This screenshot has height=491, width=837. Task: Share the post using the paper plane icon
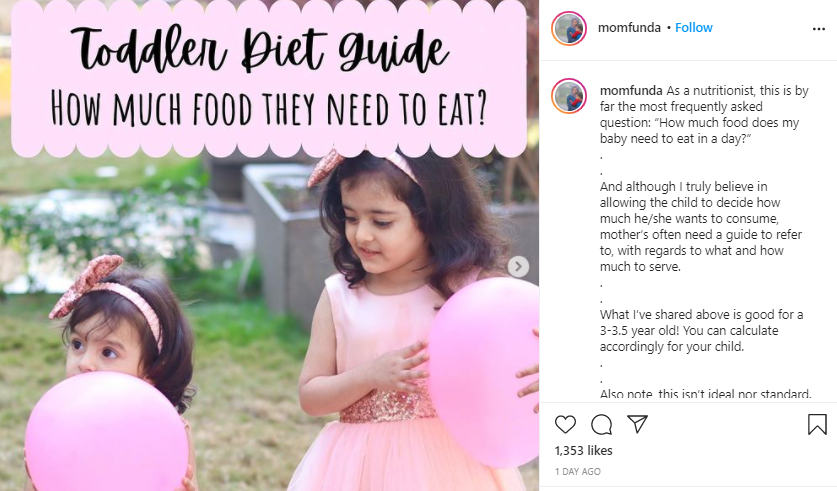point(637,424)
